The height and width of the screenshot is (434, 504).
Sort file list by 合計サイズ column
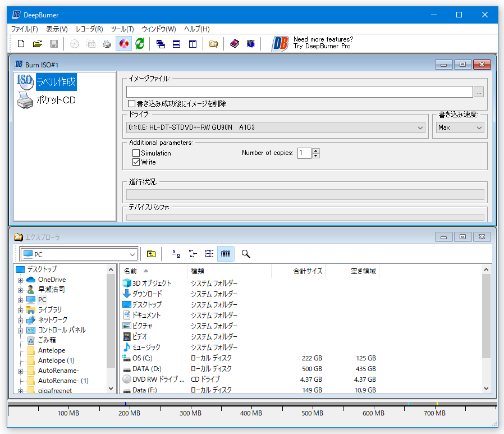(x=298, y=271)
